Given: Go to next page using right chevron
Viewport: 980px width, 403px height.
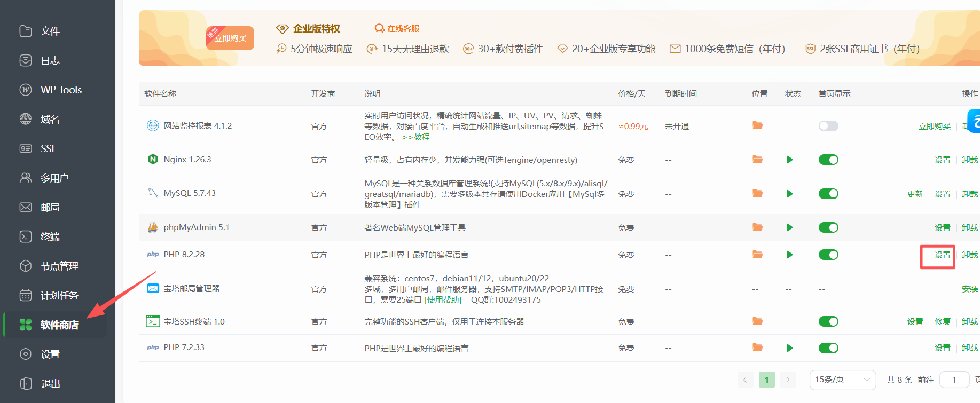Looking at the screenshot, I should coord(788,380).
